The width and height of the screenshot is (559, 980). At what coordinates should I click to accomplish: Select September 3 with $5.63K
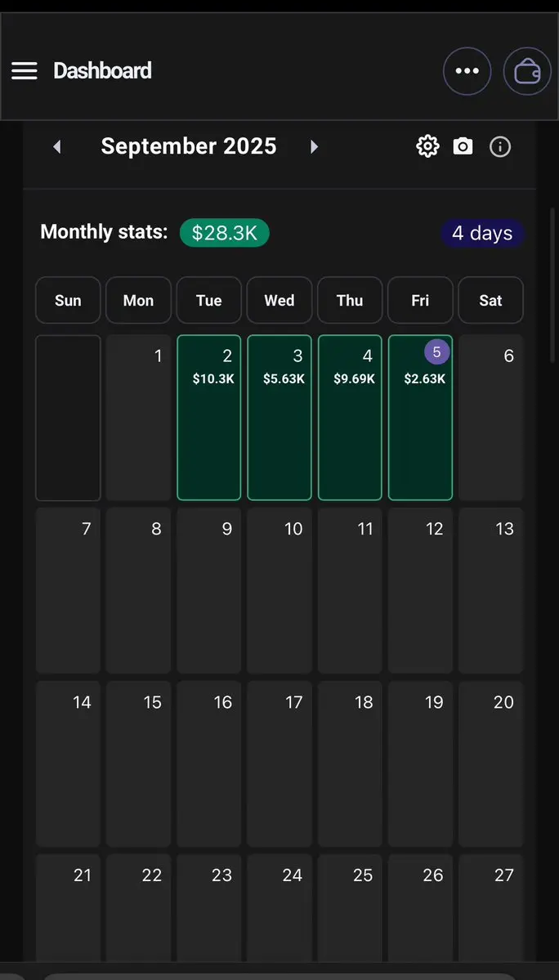click(279, 418)
